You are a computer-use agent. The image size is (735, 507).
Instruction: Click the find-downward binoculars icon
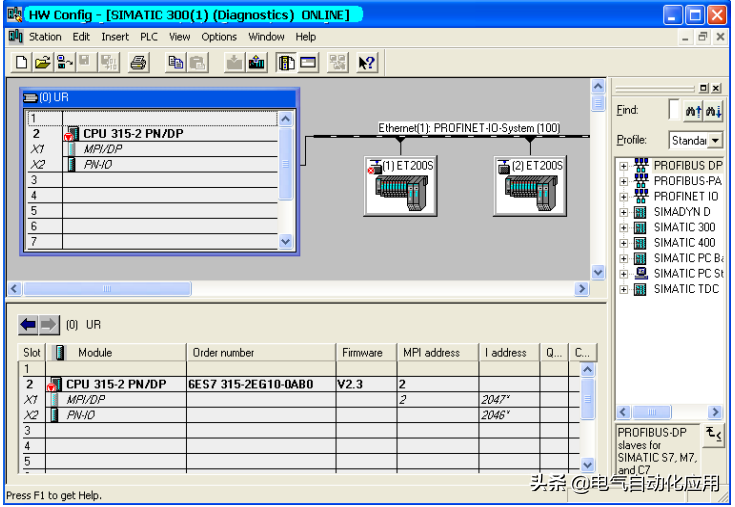714,110
